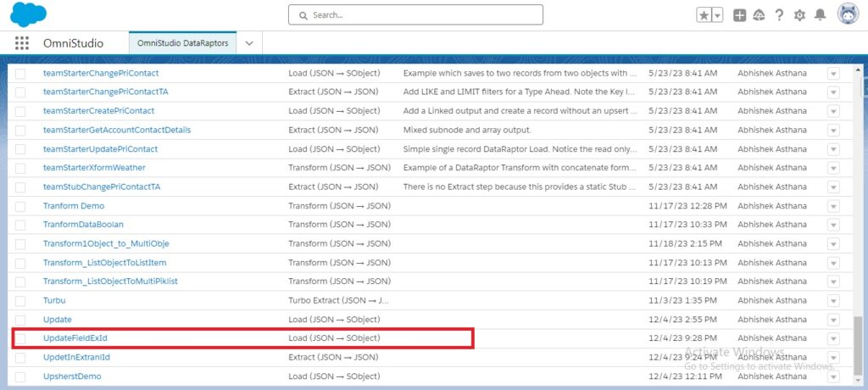Open row actions dropdown for teamStarterChangePriContact
This screenshot has height=390, width=868.
[x=834, y=74]
